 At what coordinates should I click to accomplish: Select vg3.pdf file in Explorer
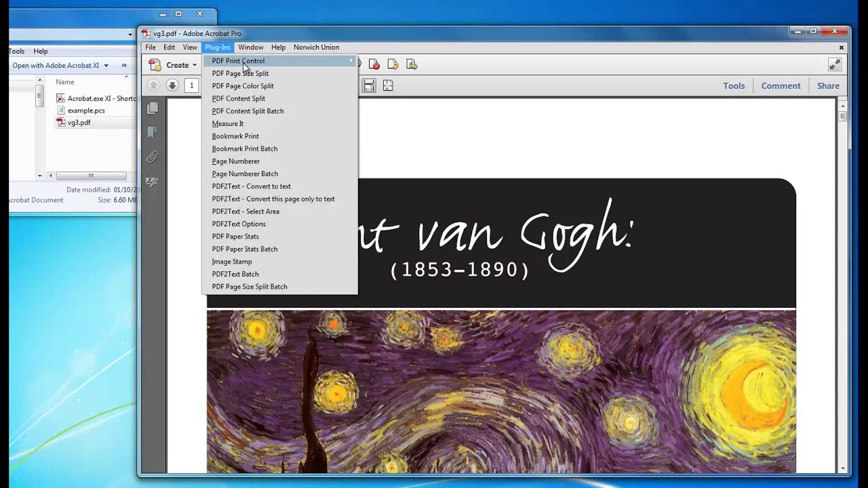73,123
